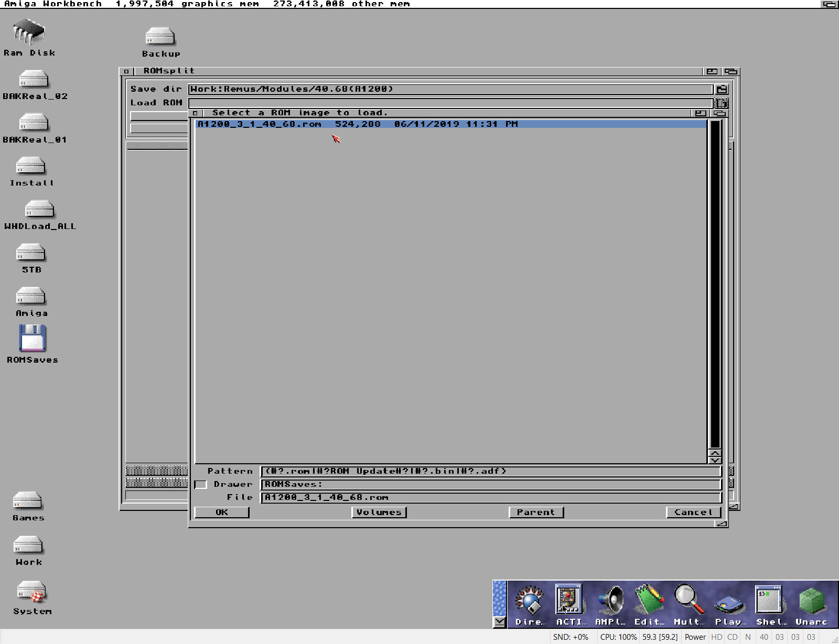Click the file requester zoom gadget
The width and height of the screenshot is (839, 644).
[700, 113]
